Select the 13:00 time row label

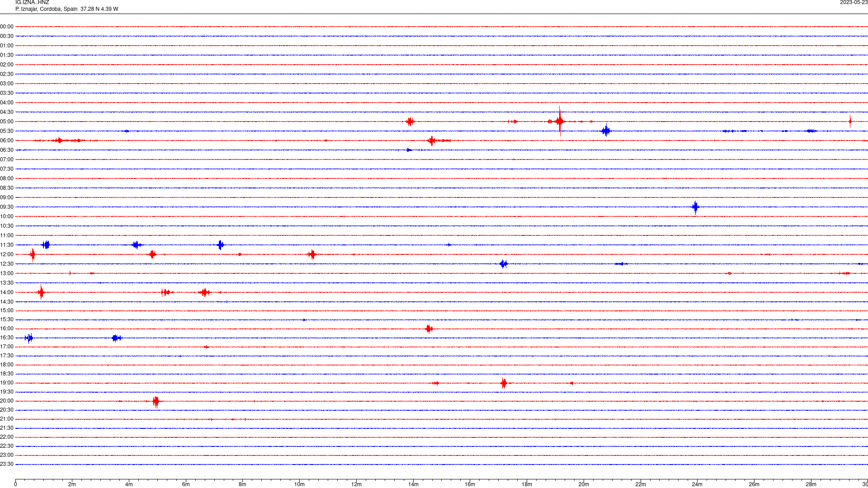pyautogui.click(x=7, y=273)
